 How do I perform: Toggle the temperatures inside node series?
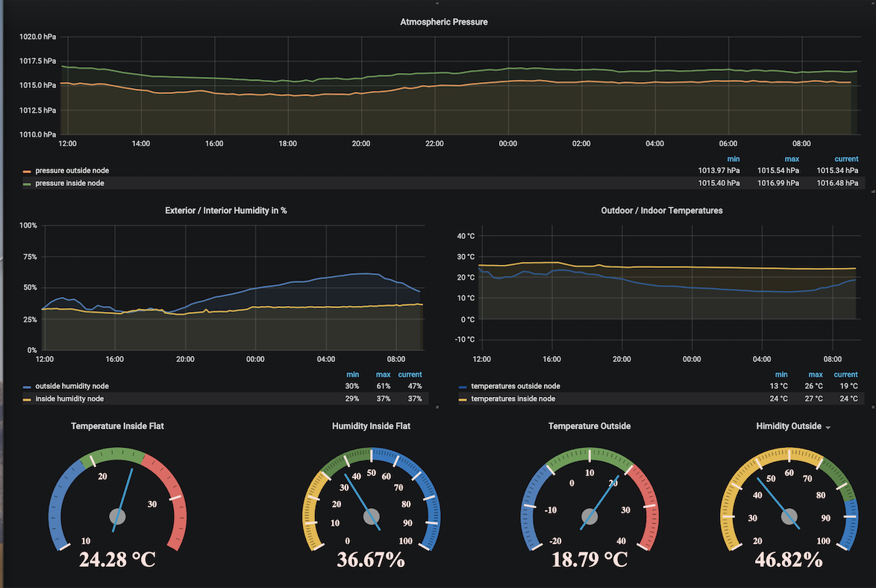pyautogui.click(x=513, y=398)
